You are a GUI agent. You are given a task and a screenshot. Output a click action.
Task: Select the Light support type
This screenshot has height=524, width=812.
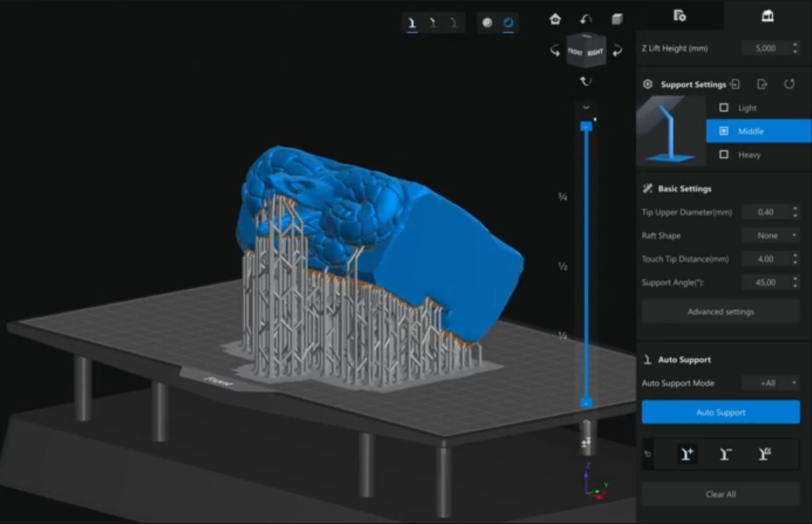coord(759,108)
